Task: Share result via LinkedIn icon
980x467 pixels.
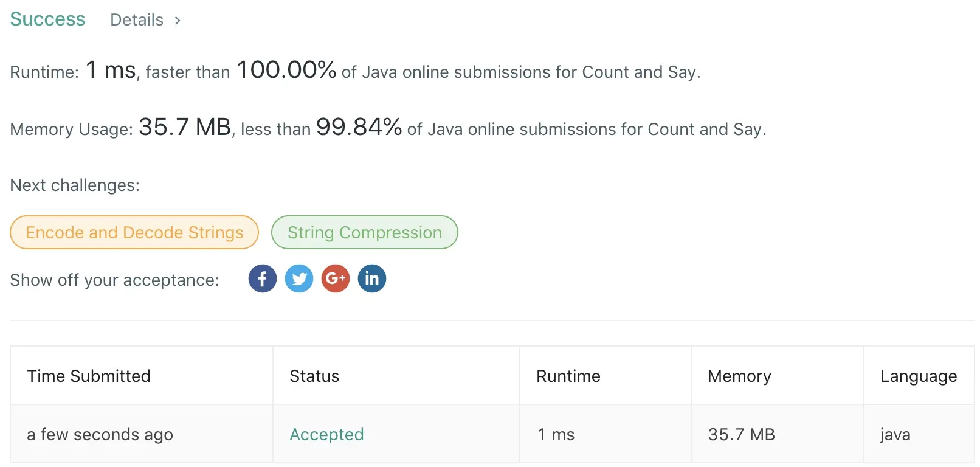Action: [372, 279]
